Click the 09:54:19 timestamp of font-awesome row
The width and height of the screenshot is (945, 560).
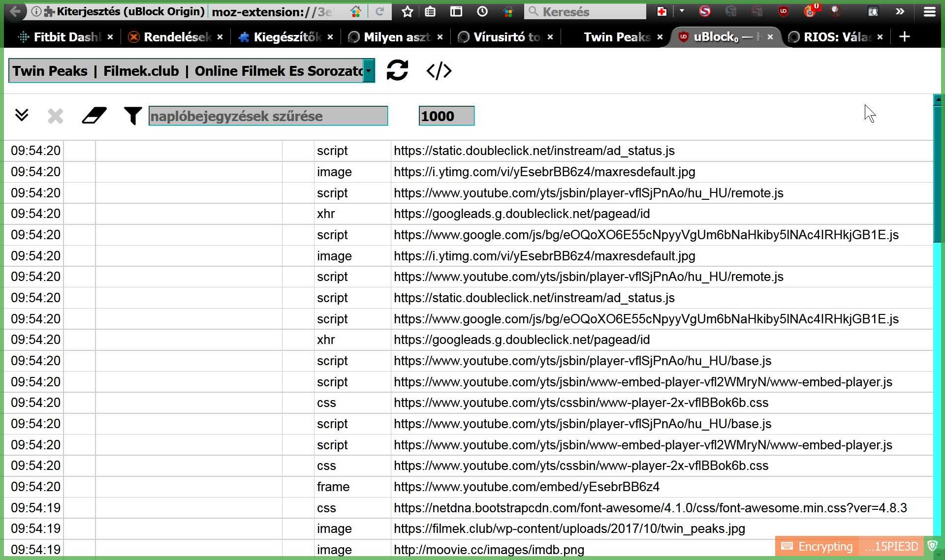pyautogui.click(x=35, y=508)
